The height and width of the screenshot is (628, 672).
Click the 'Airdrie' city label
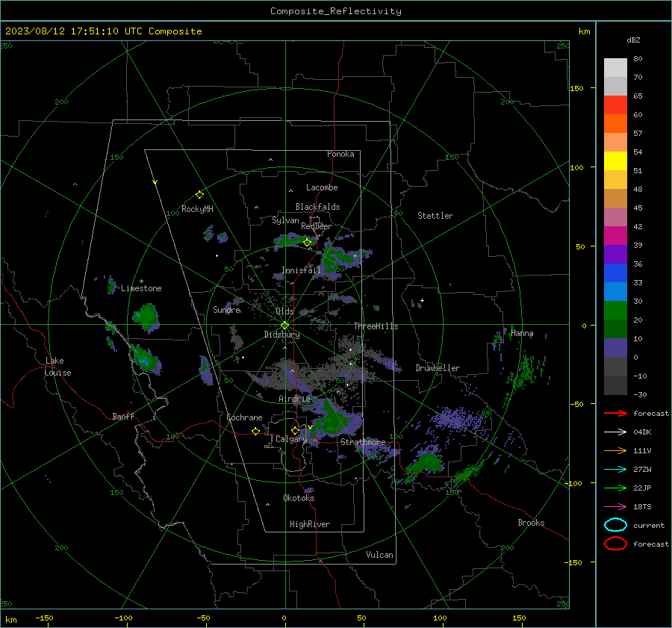(294, 399)
